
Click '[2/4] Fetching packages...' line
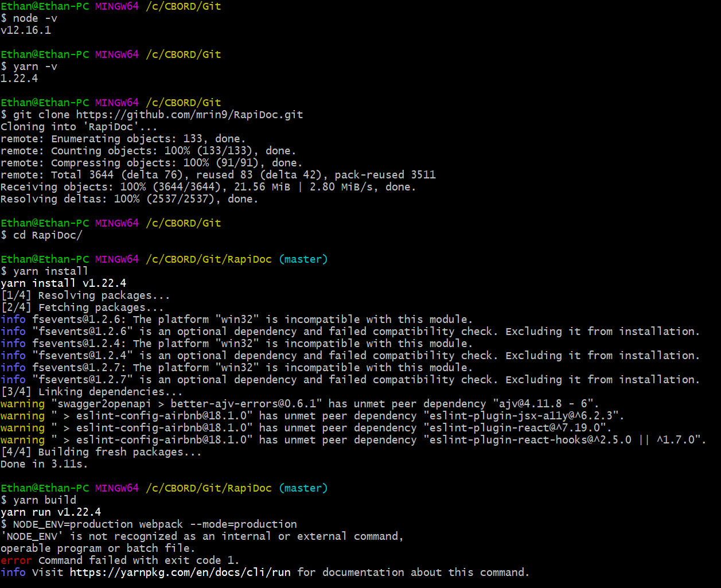click(83, 307)
